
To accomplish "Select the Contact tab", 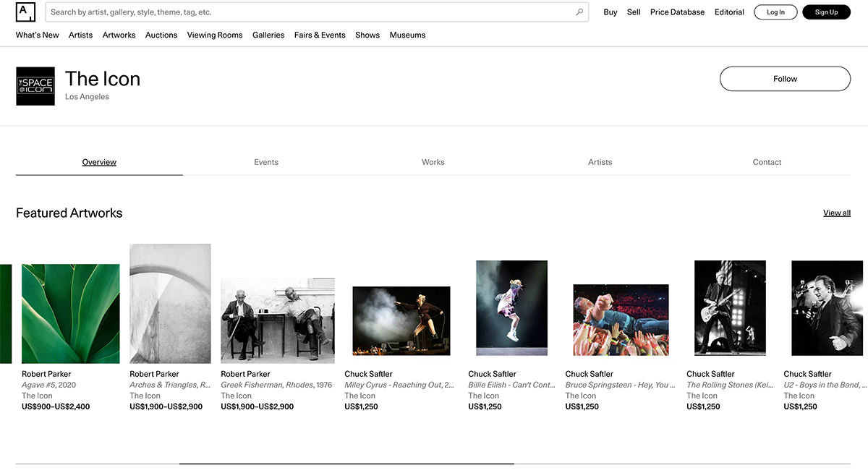I will click(x=767, y=162).
